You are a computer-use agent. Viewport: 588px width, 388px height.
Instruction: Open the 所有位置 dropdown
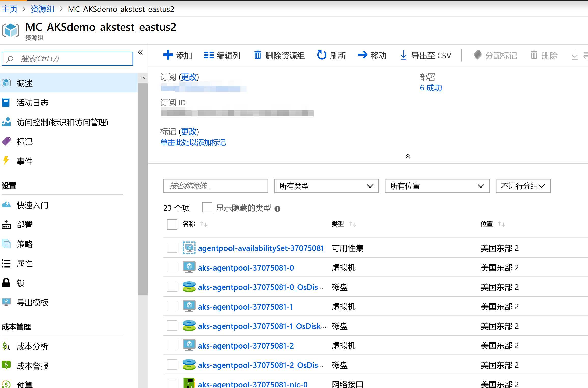point(437,186)
